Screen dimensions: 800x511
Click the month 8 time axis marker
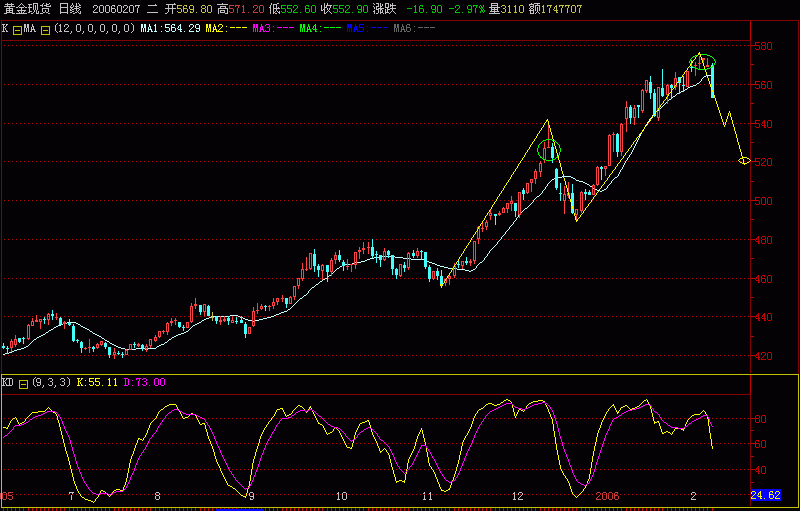click(157, 496)
